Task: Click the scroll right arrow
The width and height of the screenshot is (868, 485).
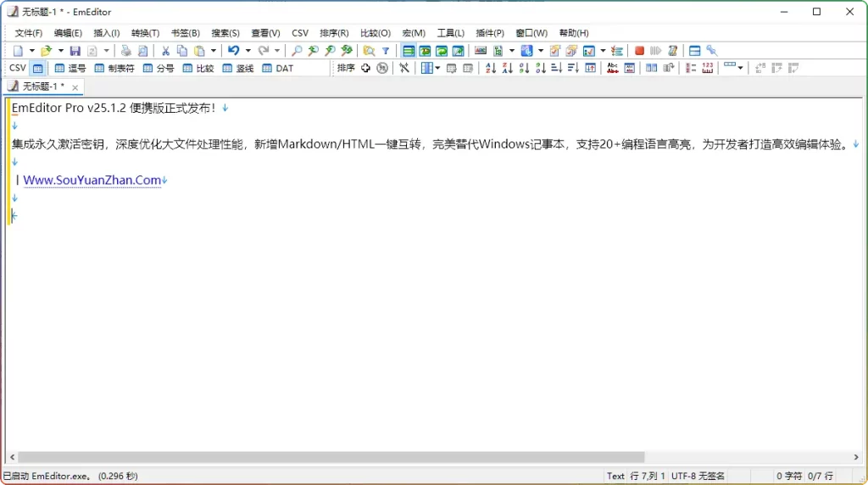Action: (856, 457)
